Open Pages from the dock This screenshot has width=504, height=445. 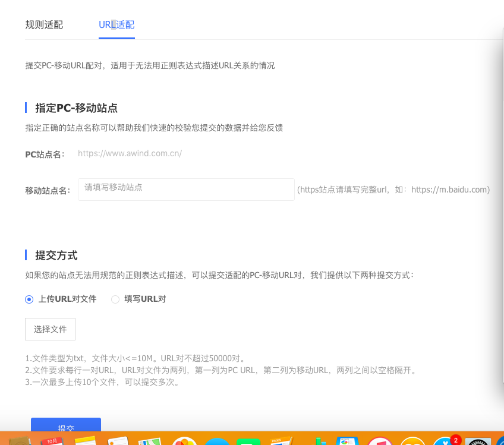pyautogui.click(x=282, y=441)
